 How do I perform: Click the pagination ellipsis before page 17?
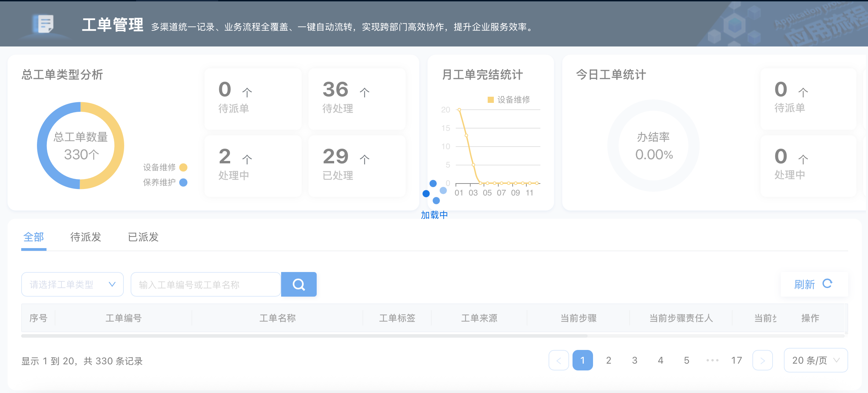point(712,360)
